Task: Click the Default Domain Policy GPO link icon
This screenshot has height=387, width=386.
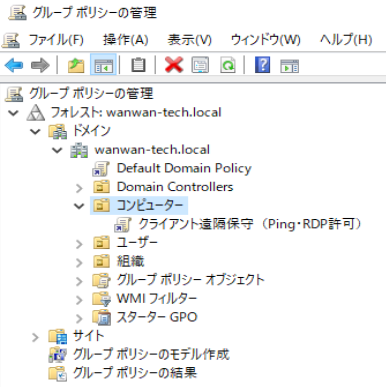Action: pos(101,169)
